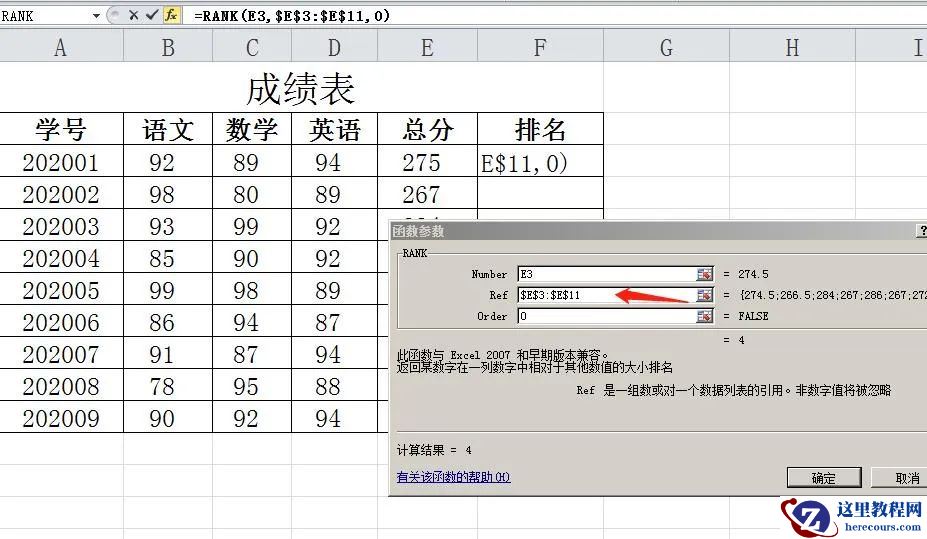The image size is (927, 539).
Task: Click the total score cell 275
Action: click(x=427, y=161)
